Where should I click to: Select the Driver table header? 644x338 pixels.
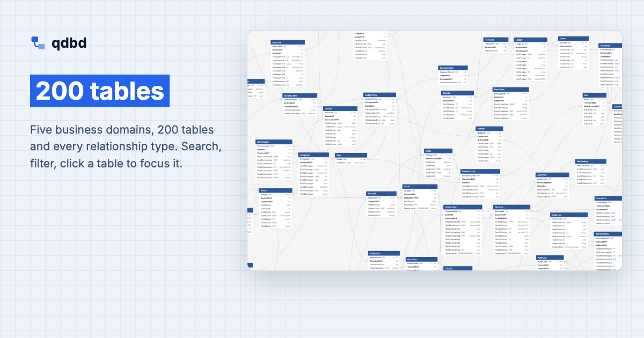574,39
